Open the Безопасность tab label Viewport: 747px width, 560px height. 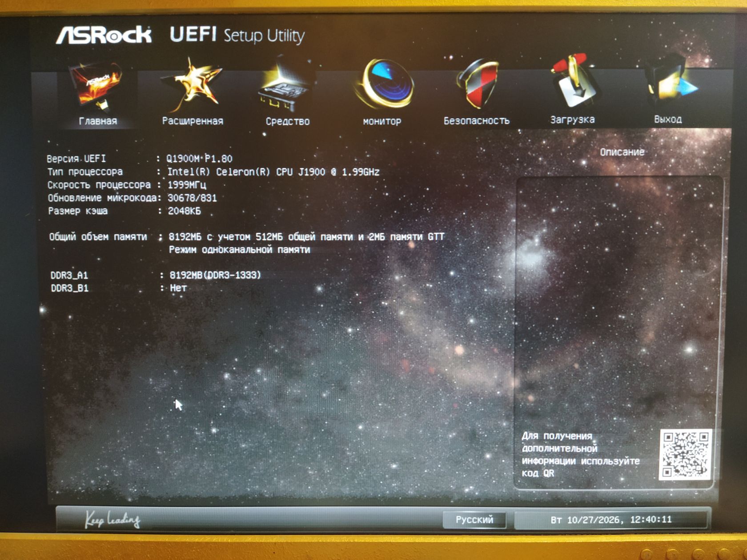pos(477,120)
